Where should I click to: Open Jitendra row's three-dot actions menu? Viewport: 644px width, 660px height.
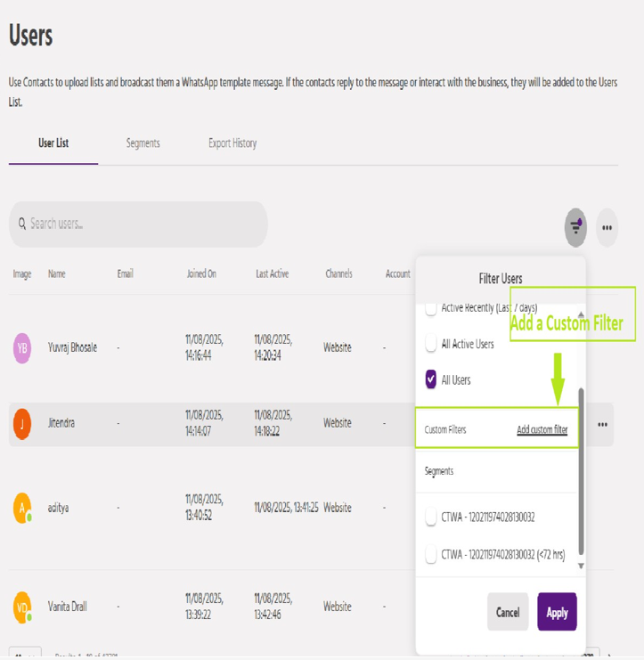pyautogui.click(x=602, y=425)
